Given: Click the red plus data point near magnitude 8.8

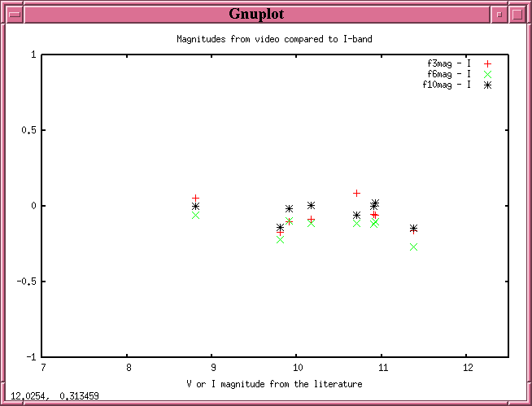Looking at the screenshot, I should pos(195,198).
